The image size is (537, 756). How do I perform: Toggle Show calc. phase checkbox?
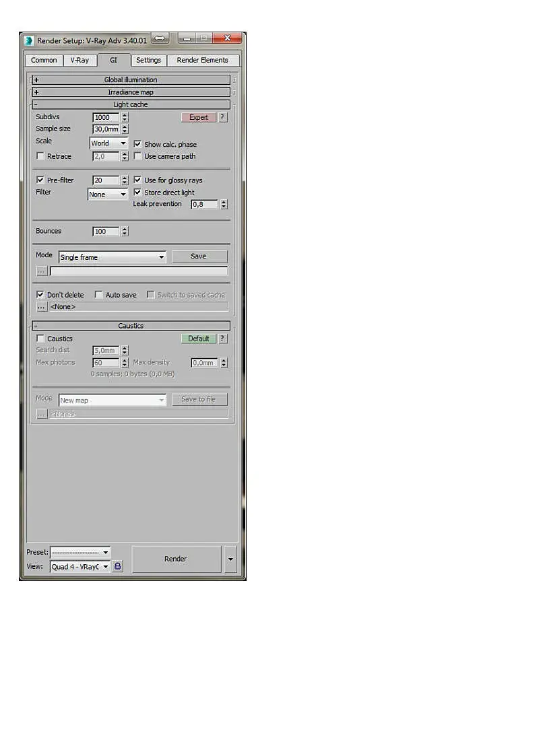(137, 144)
